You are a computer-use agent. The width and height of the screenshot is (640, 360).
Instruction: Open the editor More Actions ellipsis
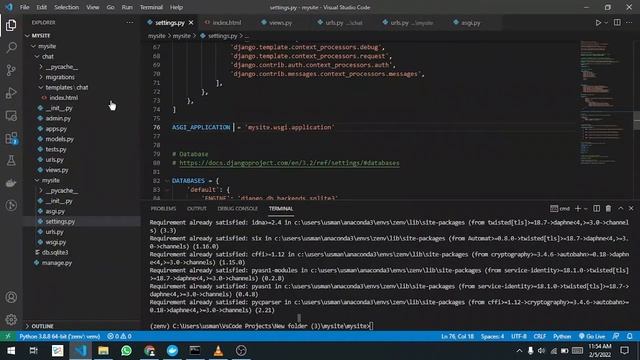click(x=629, y=22)
